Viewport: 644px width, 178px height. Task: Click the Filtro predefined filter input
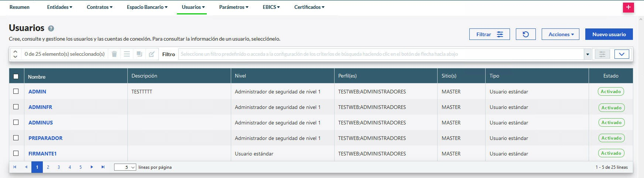click(380, 54)
